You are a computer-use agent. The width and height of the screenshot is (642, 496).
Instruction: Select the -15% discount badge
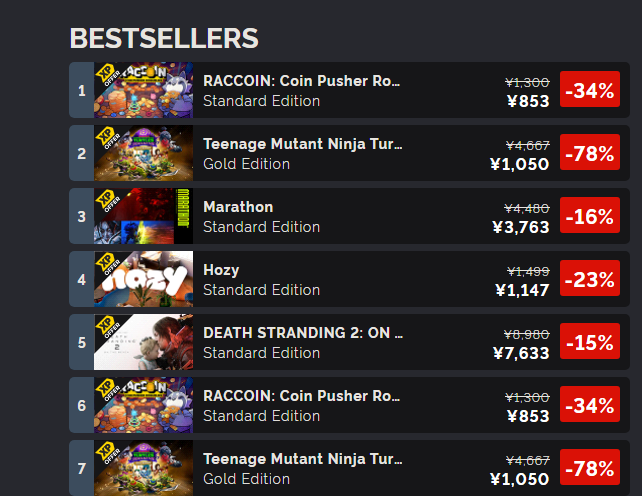click(x=590, y=343)
